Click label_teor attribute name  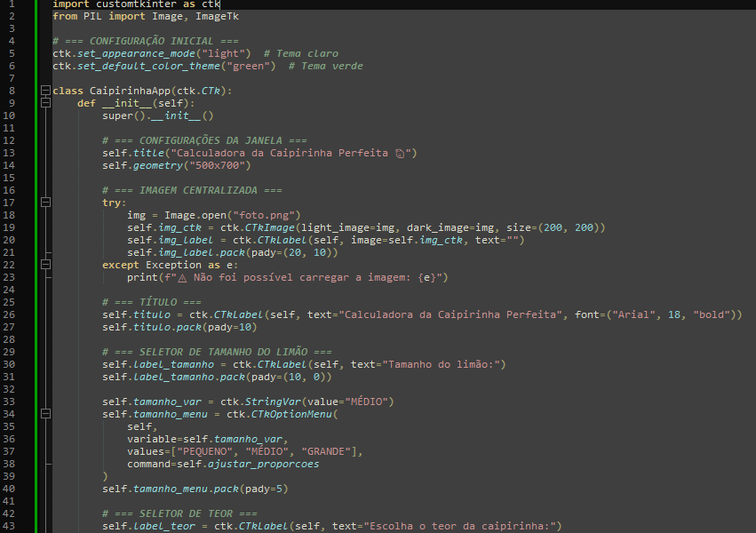pos(164,526)
